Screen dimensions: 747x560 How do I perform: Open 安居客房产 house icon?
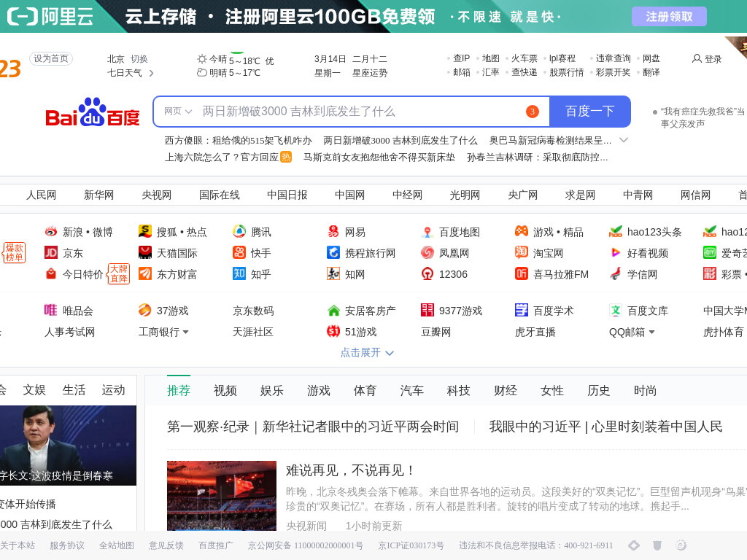[x=333, y=311]
